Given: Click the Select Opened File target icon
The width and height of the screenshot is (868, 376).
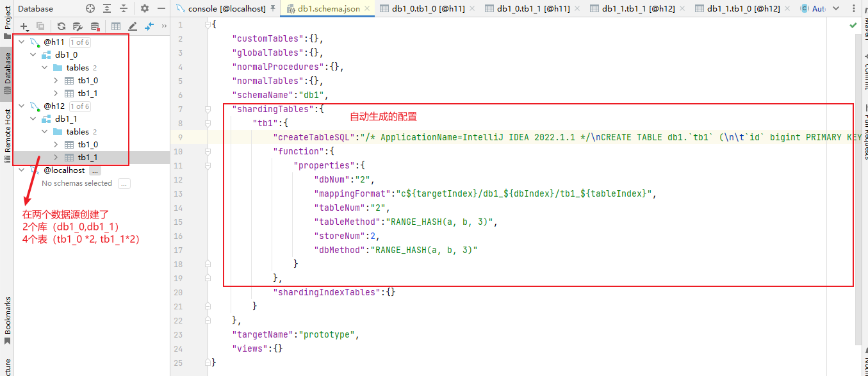Looking at the screenshot, I should click(x=90, y=8).
